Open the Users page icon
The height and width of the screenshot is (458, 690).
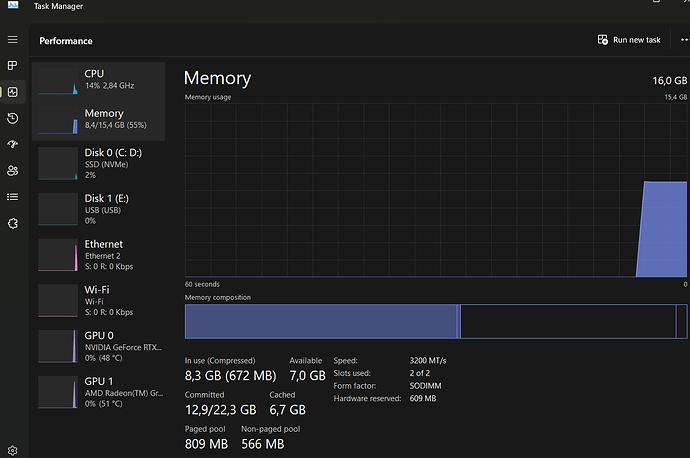(13, 171)
